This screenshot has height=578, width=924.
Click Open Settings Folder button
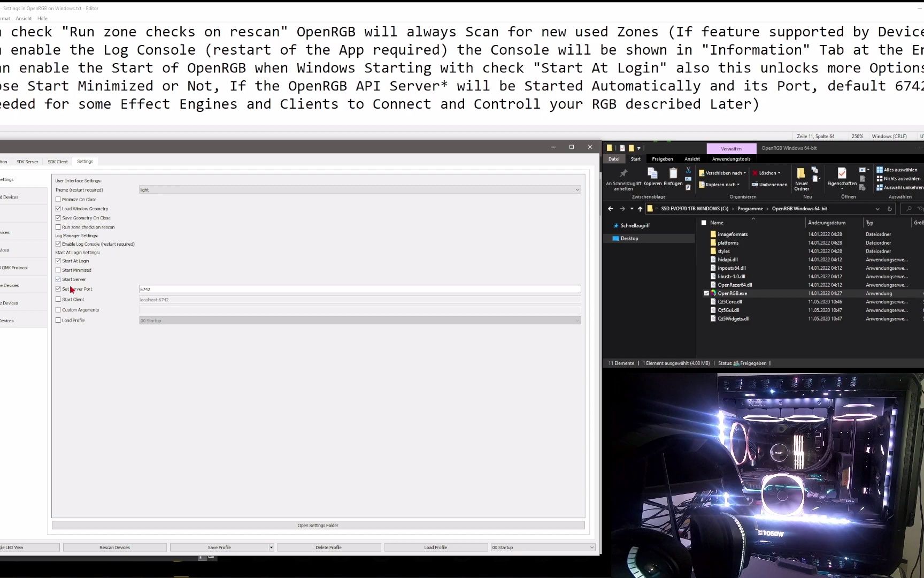point(318,526)
